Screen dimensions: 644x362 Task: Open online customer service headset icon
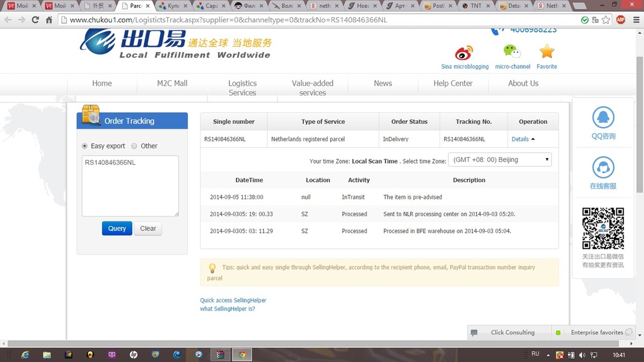[x=603, y=168]
